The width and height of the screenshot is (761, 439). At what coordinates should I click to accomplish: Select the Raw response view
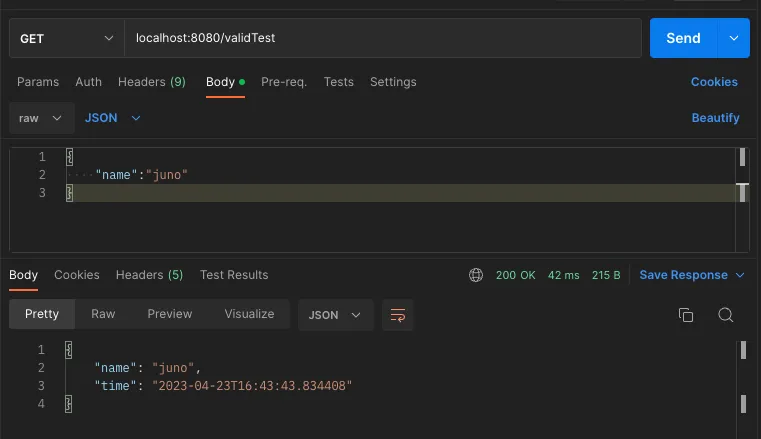click(x=103, y=314)
